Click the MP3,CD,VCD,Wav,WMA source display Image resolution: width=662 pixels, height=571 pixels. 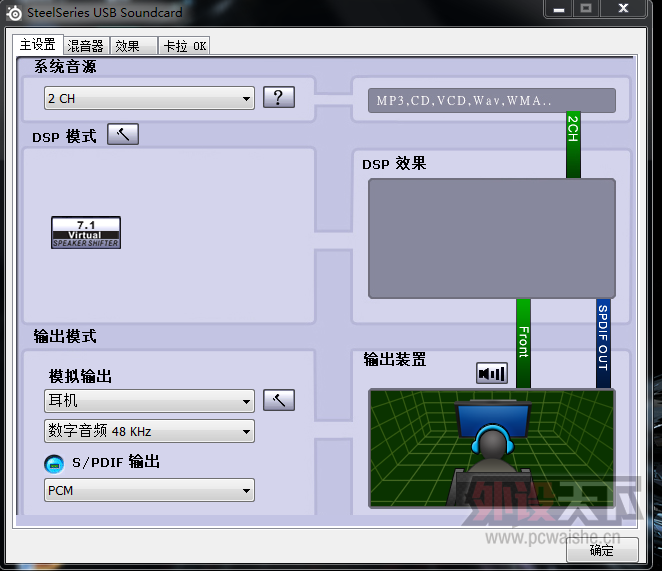click(484, 101)
